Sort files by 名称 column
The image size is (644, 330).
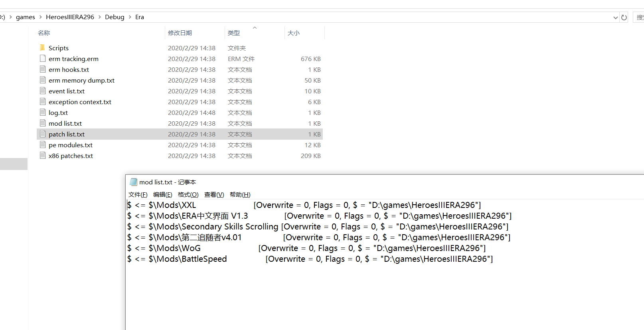(44, 33)
